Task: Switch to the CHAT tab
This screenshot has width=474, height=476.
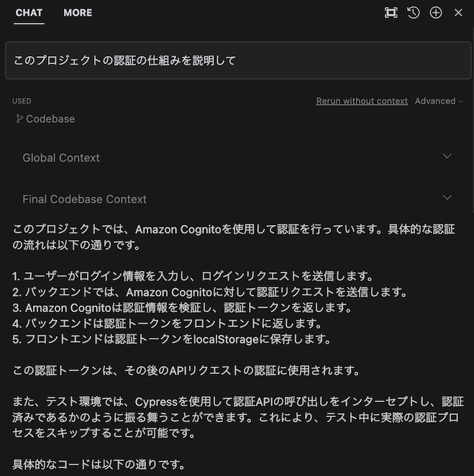Action: click(29, 13)
